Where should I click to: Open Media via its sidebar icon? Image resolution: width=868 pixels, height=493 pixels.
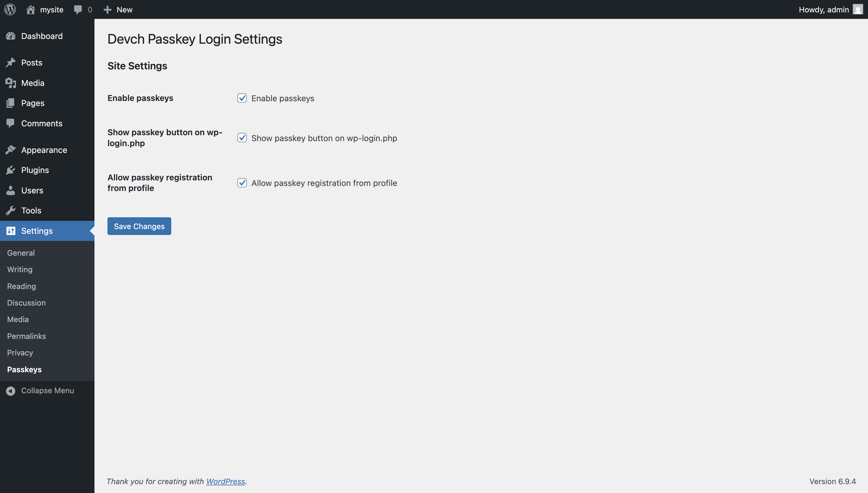coord(11,83)
